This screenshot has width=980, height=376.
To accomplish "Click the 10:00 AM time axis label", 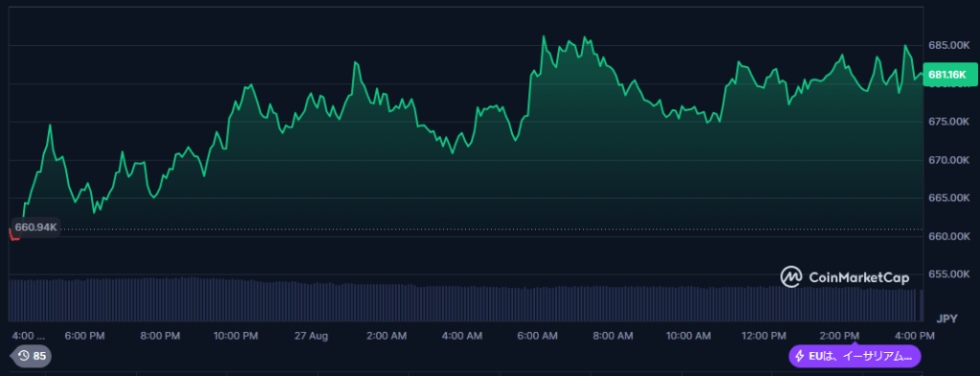I will (x=688, y=336).
